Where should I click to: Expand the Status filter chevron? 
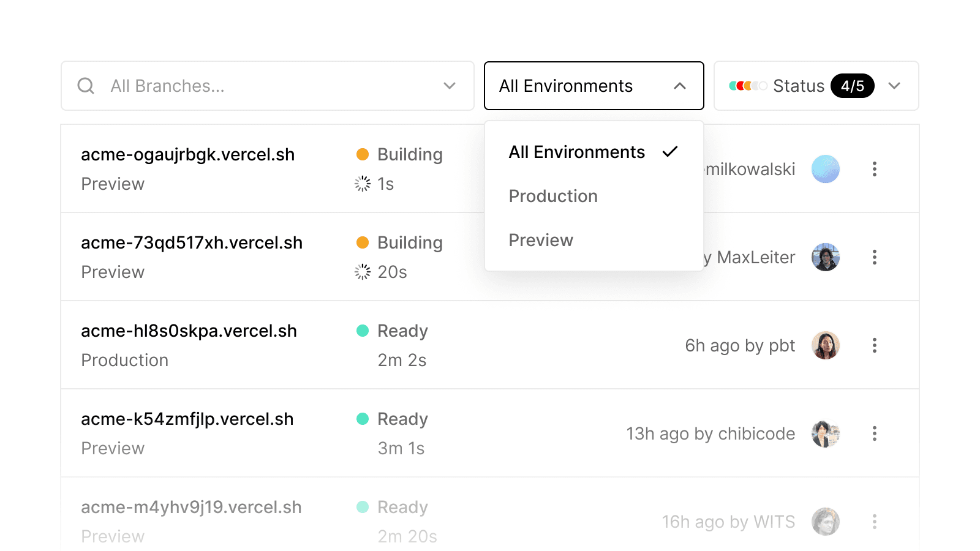pyautogui.click(x=894, y=86)
